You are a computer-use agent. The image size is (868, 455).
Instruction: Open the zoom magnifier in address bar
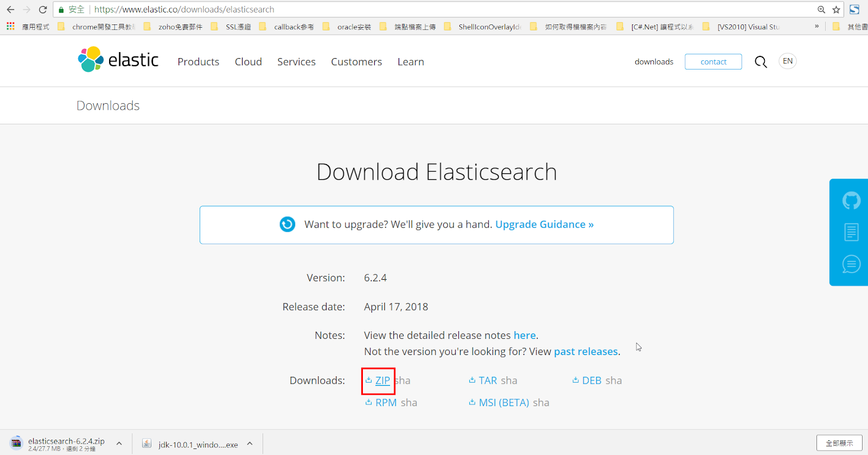[x=821, y=10]
